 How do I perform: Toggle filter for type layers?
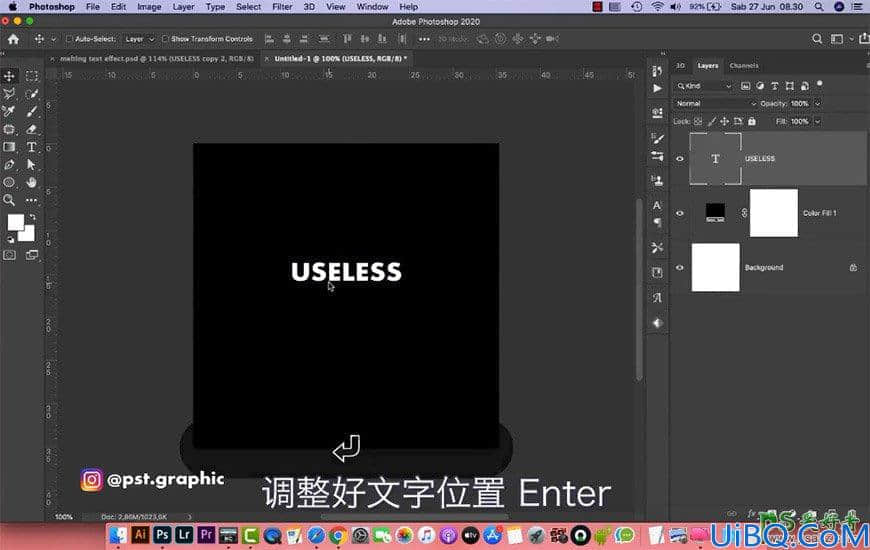pos(775,86)
